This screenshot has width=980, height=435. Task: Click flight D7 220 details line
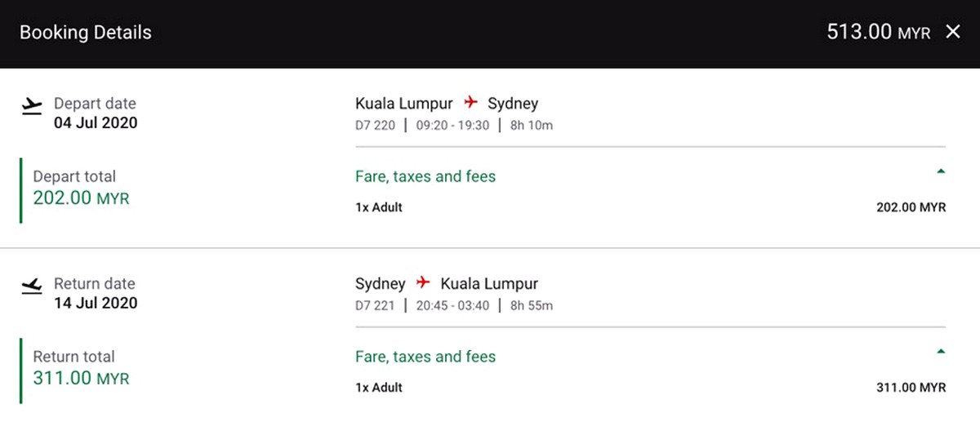(x=454, y=126)
